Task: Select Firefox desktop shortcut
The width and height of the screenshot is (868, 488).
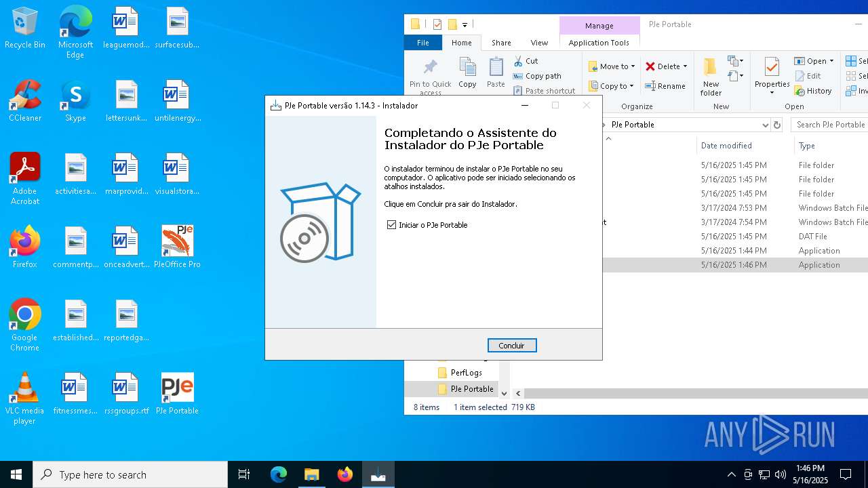Action: (25, 247)
